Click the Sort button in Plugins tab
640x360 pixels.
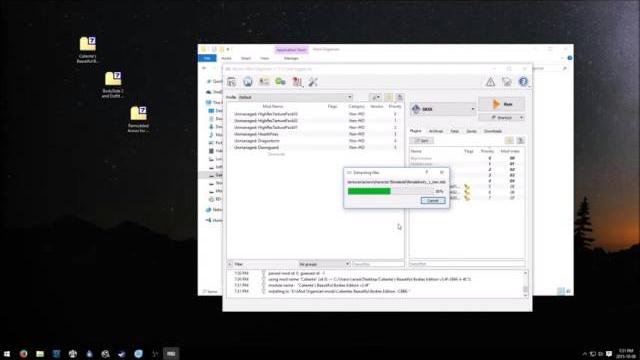pyautogui.click(x=422, y=140)
